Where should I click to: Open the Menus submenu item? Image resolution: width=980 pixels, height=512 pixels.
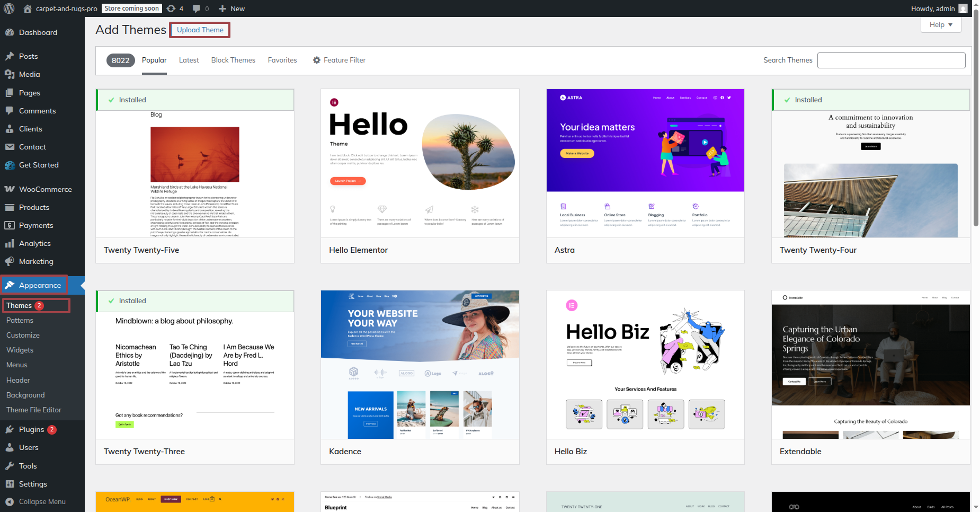pyautogui.click(x=17, y=365)
